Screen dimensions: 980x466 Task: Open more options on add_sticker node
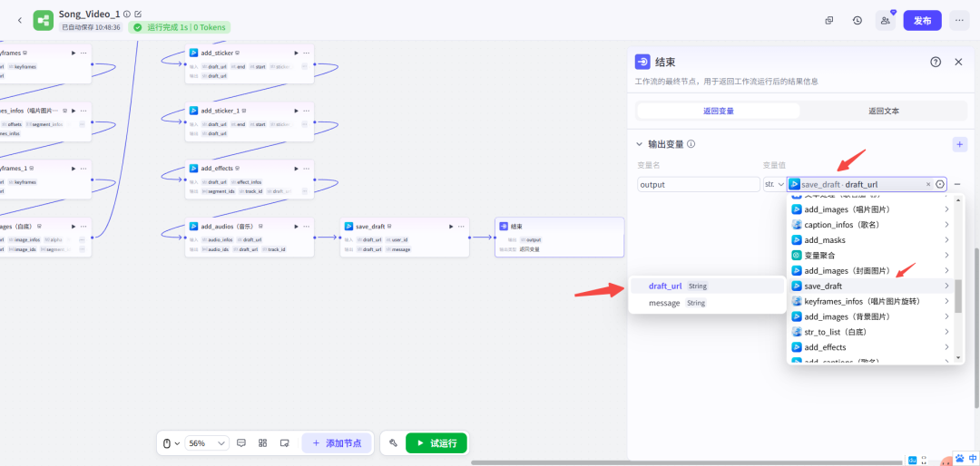point(307,53)
